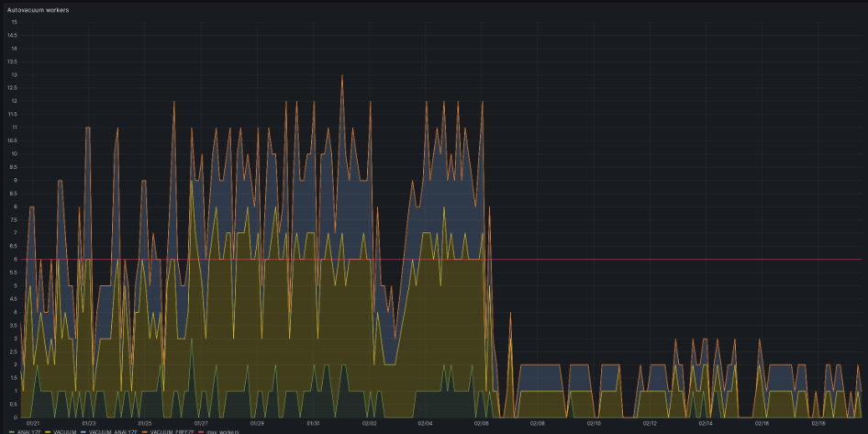Click the 6 y-axis value label

pos(16,259)
